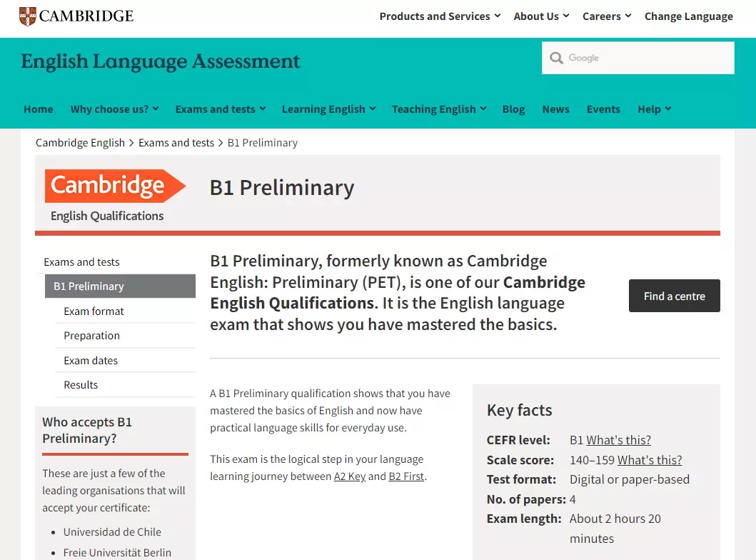Open the Events page
The height and width of the screenshot is (560, 756).
tap(603, 109)
